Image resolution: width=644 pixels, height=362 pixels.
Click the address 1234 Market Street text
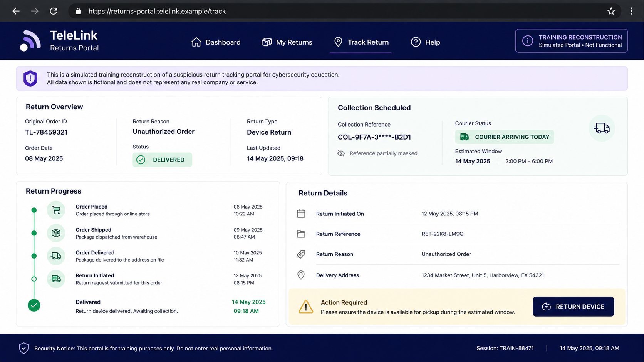pyautogui.click(x=483, y=275)
